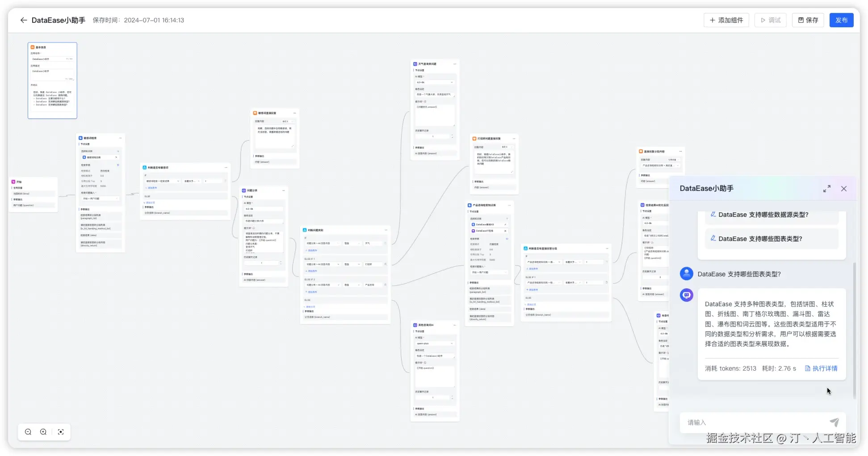Publish the application with 发布
This screenshot has height=456, width=868.
click(842, 20)
